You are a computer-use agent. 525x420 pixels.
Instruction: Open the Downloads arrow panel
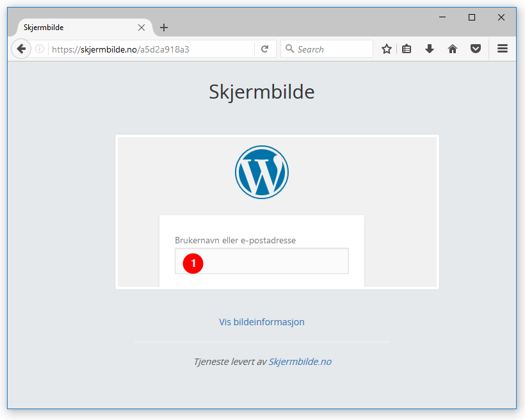click(430, 49)
